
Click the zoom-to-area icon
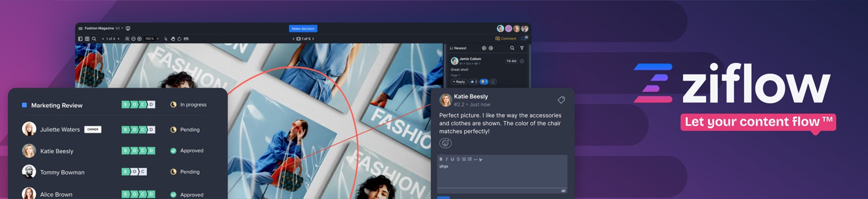[127, 39]
